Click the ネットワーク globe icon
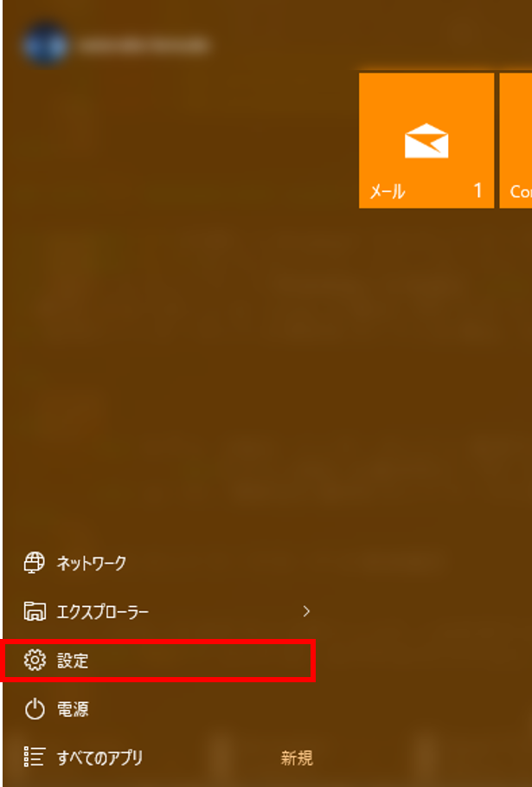Image resolution: width=532 pixels, height=787 pixels. (35, 563)
